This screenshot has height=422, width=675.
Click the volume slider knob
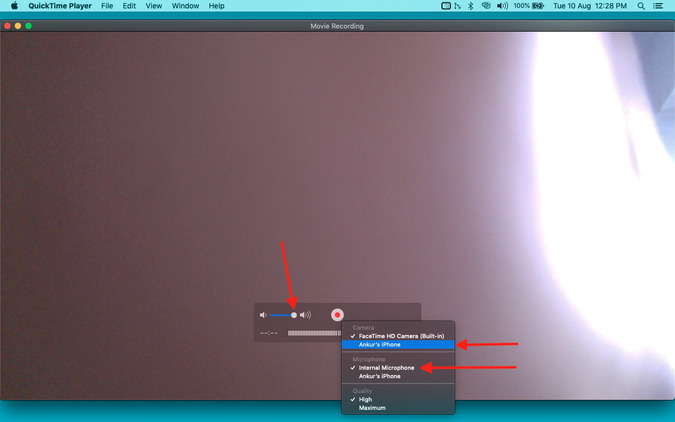[x=294, y=315]
